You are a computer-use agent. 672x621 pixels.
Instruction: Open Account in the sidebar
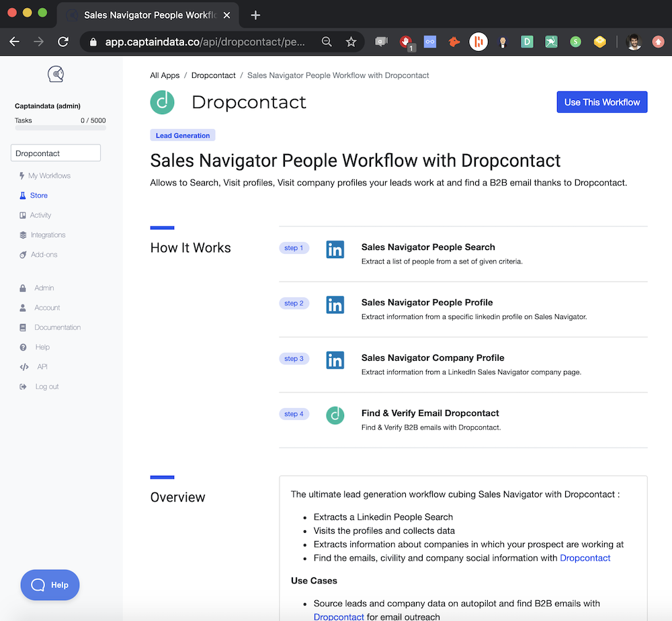(40, 308)
